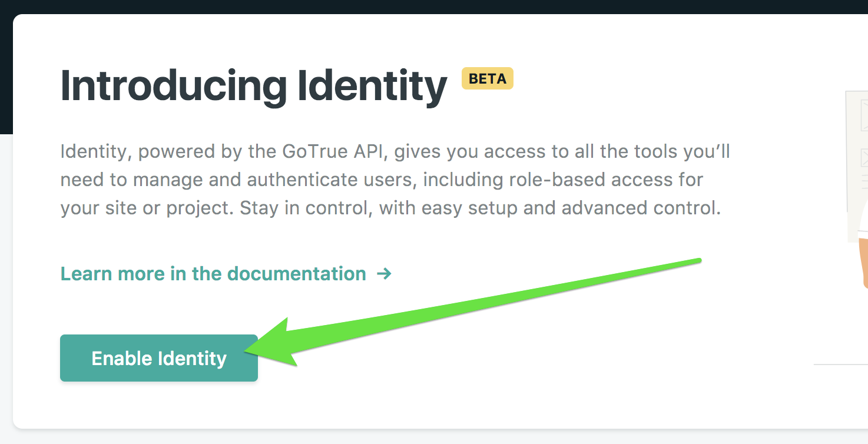Select the Introducing Identity heading
This screenshot has width=868, height=444.
(x=253, y=86)
